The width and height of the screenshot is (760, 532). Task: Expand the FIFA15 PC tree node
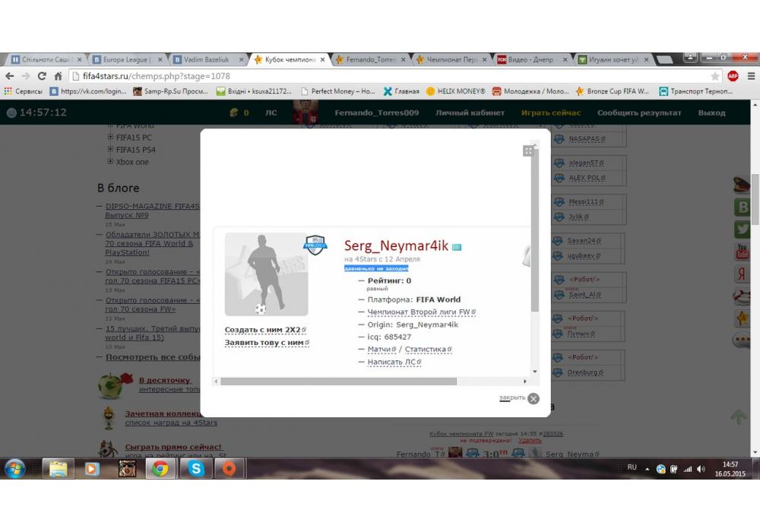click(x=110, y=138)
